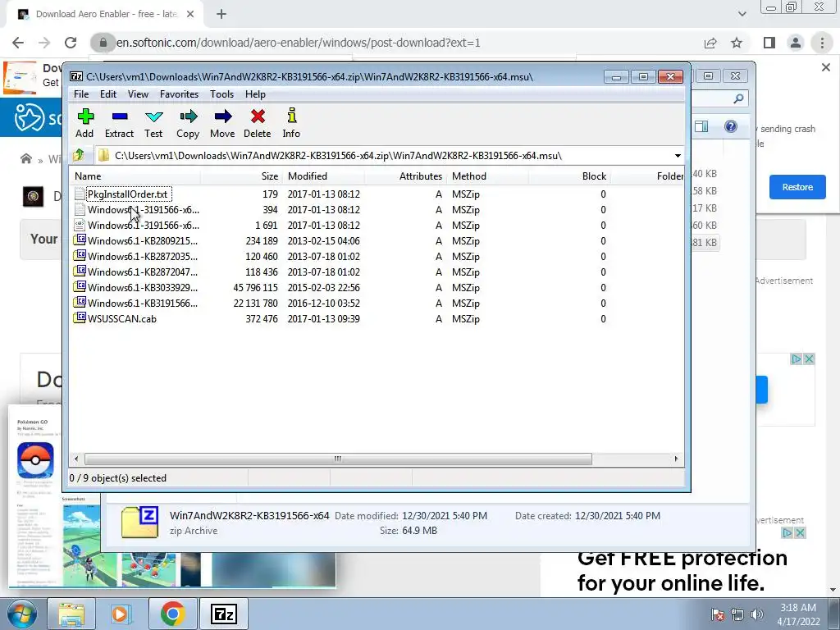Switch to Chrome in the taskbar
Screen dimensions: 840x630
[x=172, y=614]
